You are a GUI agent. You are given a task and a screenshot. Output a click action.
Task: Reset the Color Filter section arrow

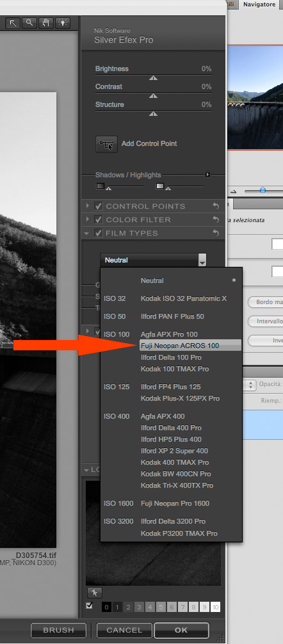click(216, 220)
